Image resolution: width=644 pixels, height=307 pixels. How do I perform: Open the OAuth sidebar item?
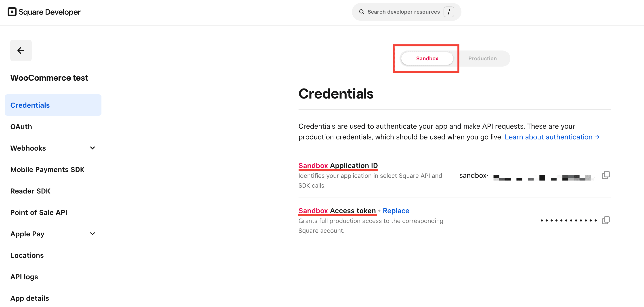pos(21,127)
